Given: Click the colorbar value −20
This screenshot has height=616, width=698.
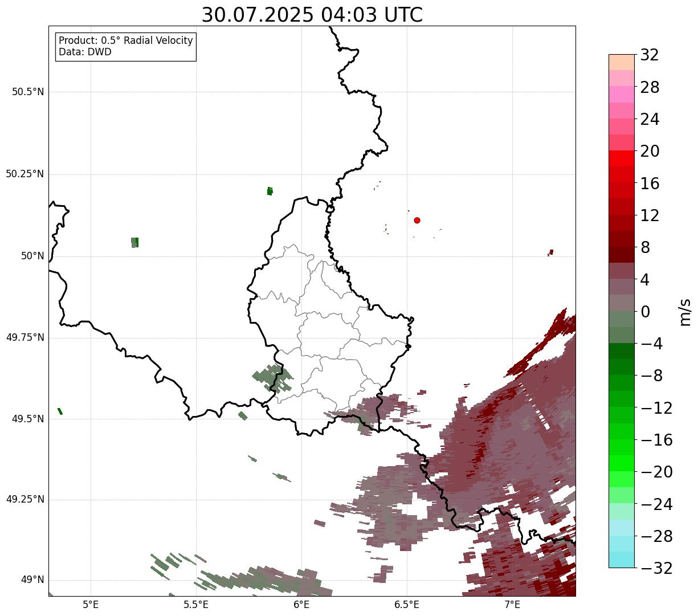Looking at the screenshot, I should click(x=656, y=472).
